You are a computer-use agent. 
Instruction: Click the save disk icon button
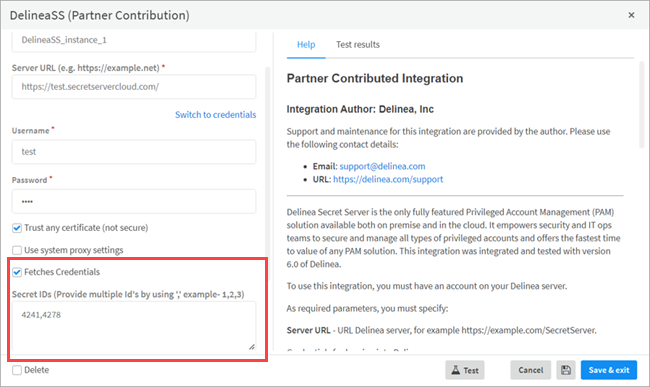pyautogui.click(x=566, y=370)
